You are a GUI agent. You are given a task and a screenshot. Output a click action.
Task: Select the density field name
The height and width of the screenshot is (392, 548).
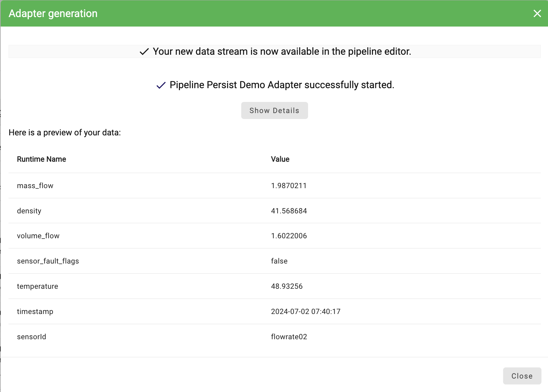coord(29,211)
